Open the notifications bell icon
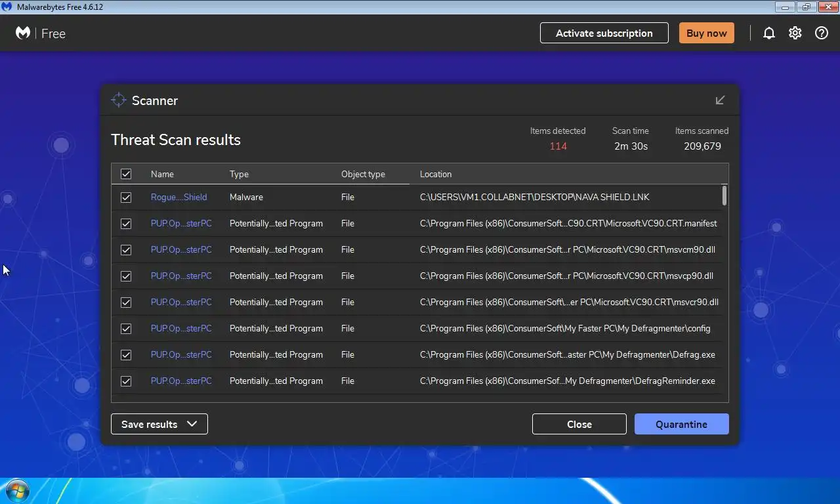 769,33
